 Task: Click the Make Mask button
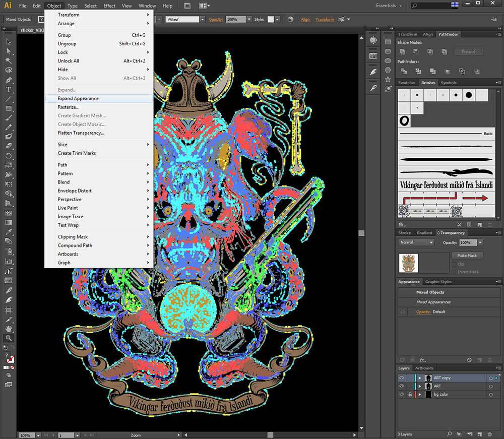[x=467, y=256]
